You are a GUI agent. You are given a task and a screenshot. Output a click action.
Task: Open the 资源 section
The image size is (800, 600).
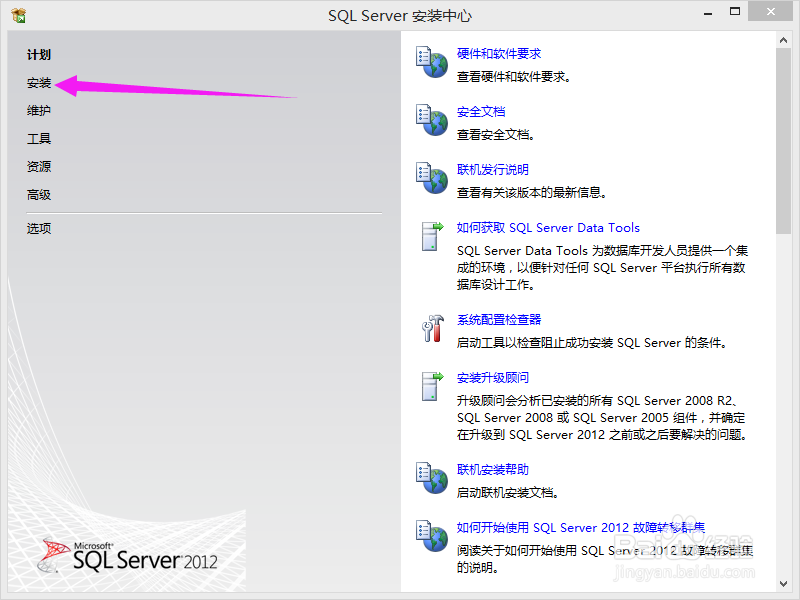(39, 166)
